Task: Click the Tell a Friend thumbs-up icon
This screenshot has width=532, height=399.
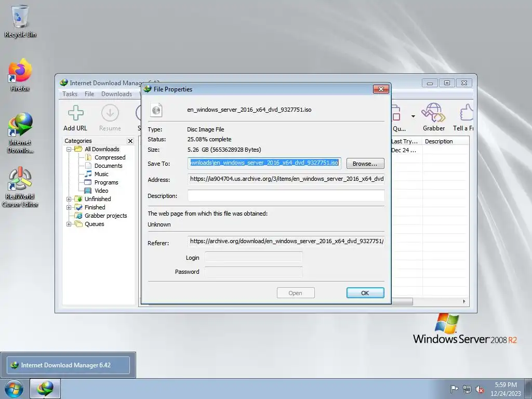Action: click(467, 113)
